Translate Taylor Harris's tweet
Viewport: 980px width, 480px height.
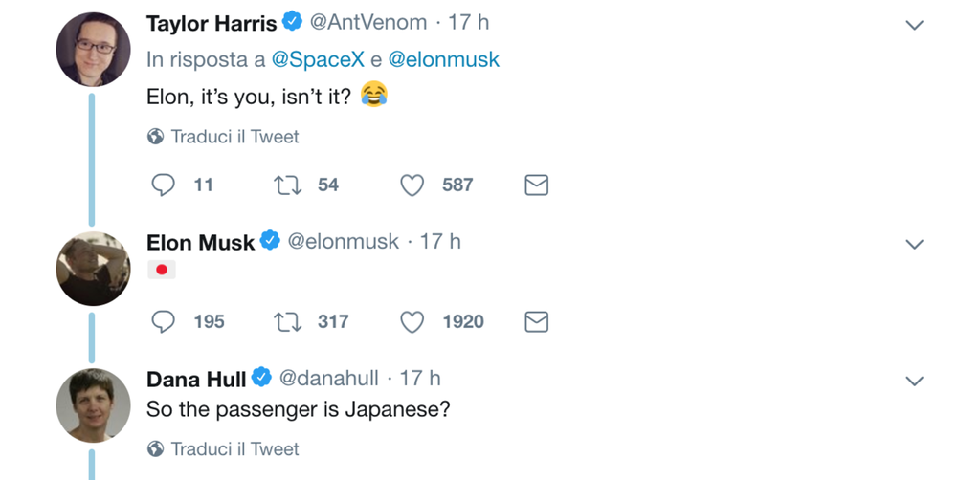(x=234, y=137)
